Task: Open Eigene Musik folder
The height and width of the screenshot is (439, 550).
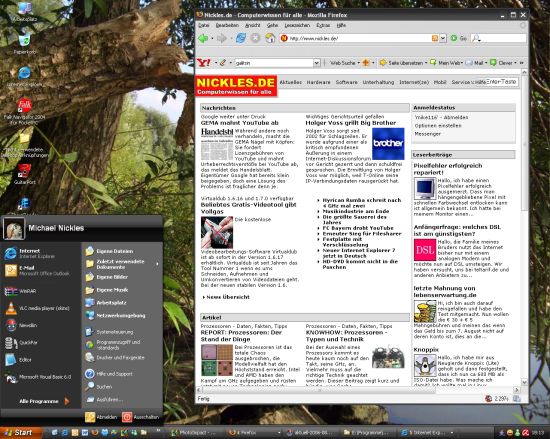Action: (x=107, y=290)
